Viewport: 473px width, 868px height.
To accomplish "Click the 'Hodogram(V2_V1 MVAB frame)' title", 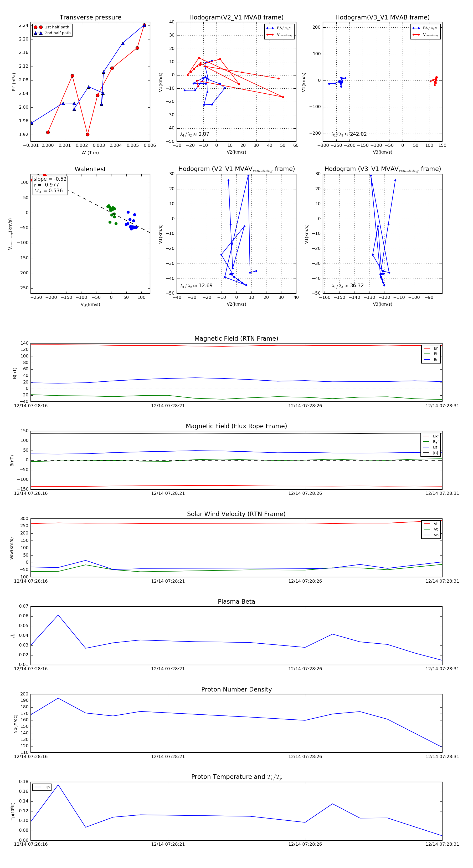I will 236,18.
